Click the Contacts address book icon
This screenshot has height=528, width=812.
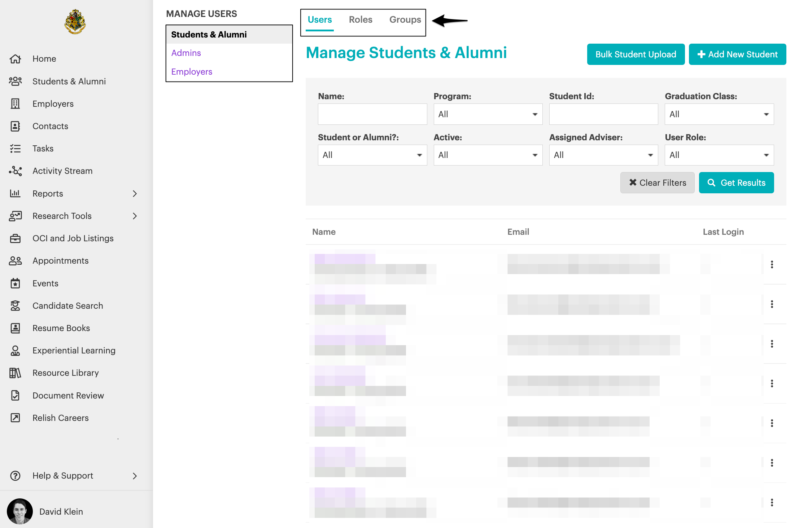click(15, 126)
